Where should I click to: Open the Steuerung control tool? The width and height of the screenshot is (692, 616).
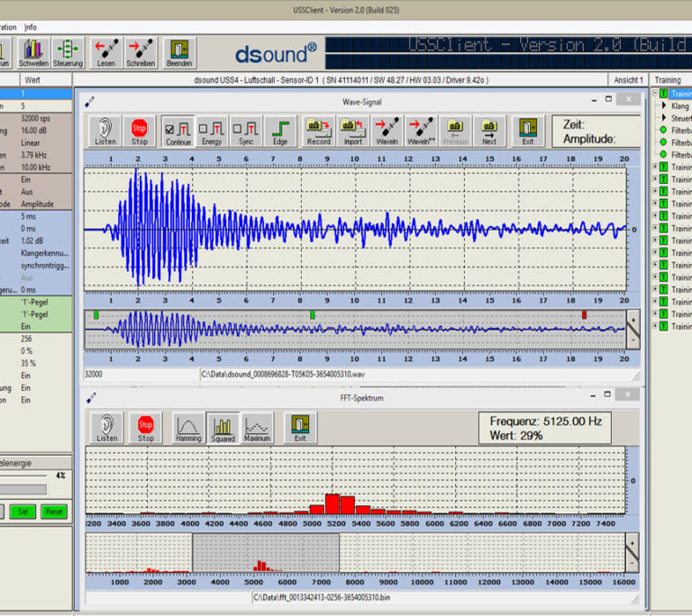(68, 53)
